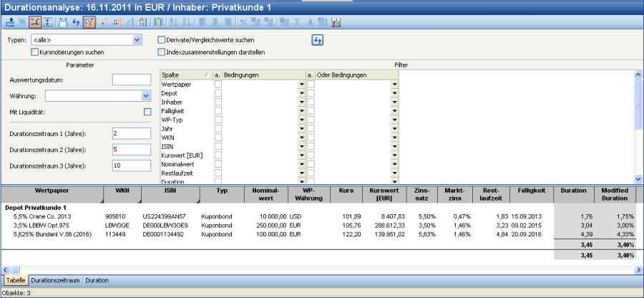This screenshot has width=644, height=298.
Task: Enable 'Kursnotierungen suchen' checkbox
Action: point(35,52)
